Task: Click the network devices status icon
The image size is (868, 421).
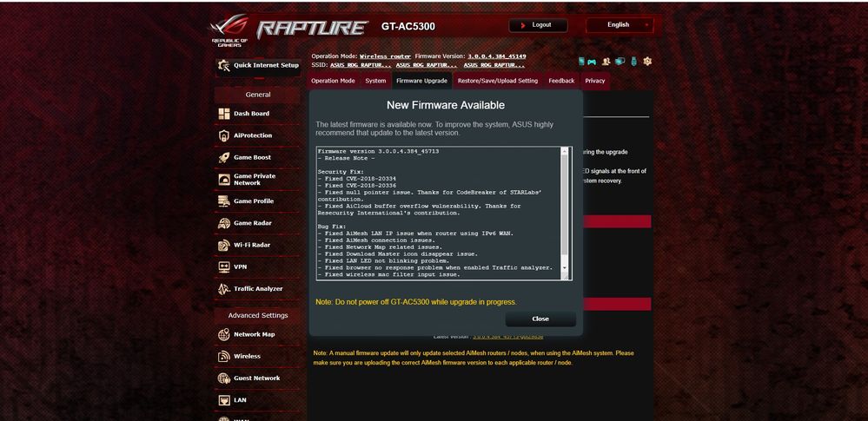Action: point(620,62)
